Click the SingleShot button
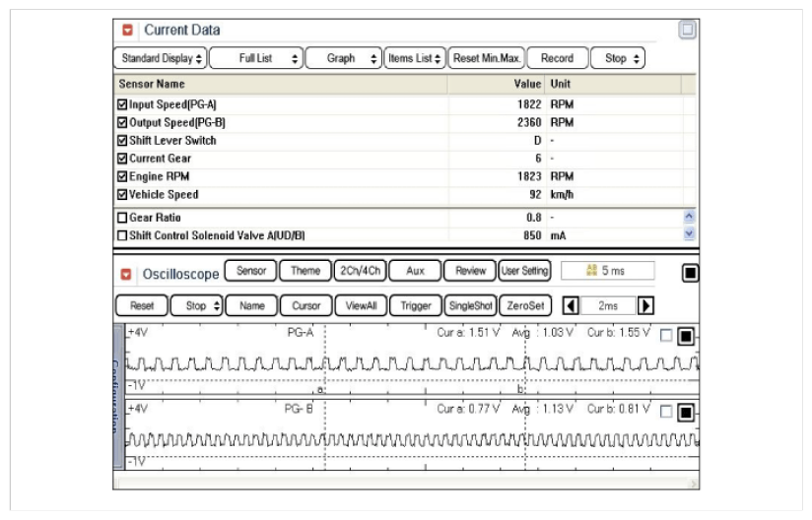Image resolution: width=812 pixels, height=520 pixels. coord(470,306)
